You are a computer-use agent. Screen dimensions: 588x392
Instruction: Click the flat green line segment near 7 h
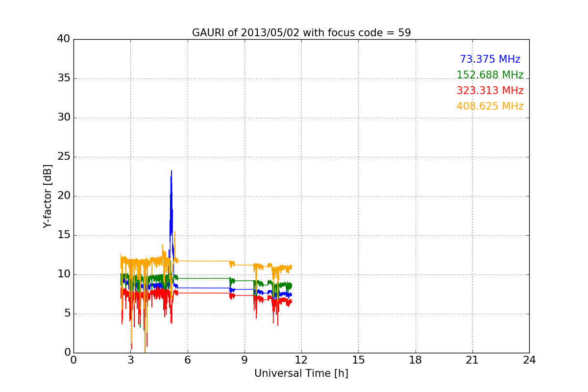[x=204, y=278]
